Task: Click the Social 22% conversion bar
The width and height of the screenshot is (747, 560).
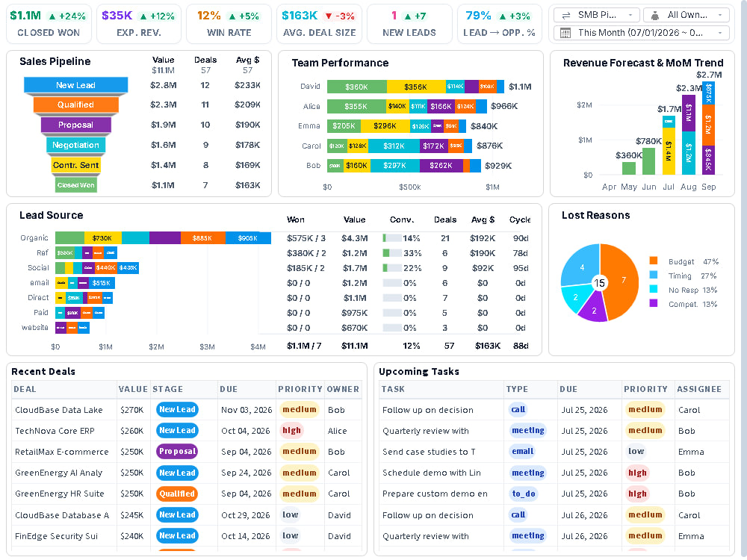Action: click(392, 268)
